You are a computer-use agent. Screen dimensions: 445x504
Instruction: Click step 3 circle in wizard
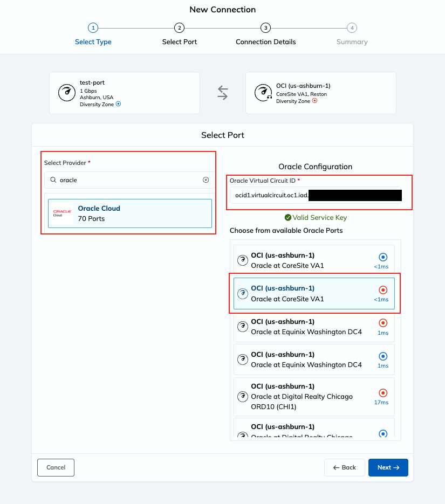pos(265,28)
